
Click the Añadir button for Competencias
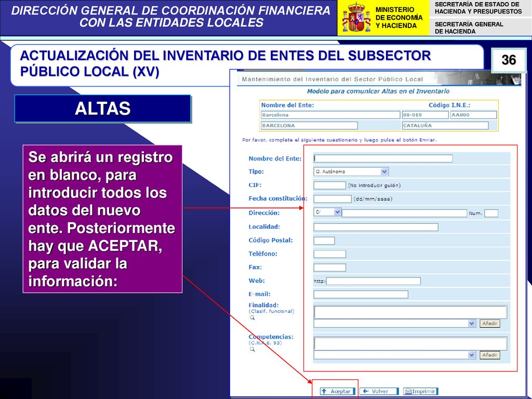coord(489,355)
